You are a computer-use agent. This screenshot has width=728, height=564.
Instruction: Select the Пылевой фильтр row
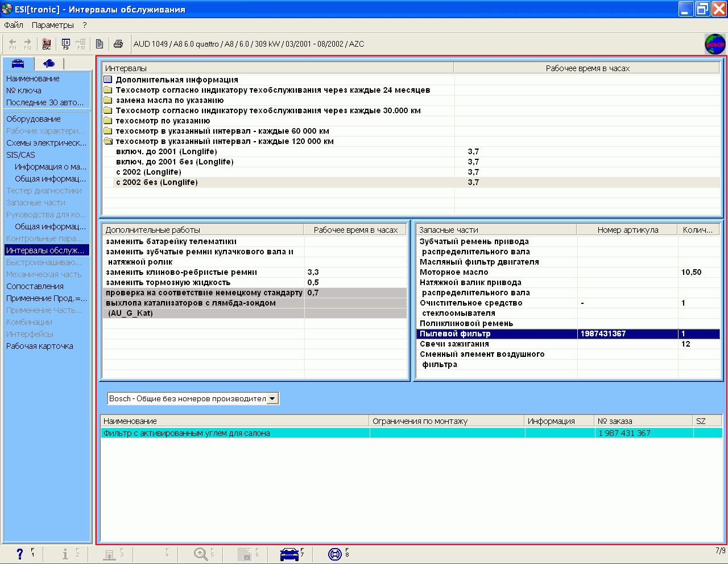click(x=568, y=334)
